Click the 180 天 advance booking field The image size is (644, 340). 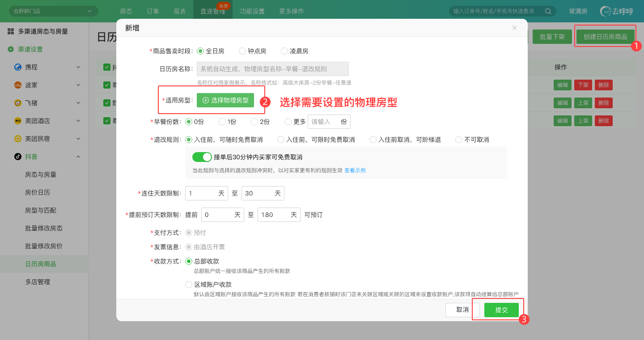coord(279,215)
